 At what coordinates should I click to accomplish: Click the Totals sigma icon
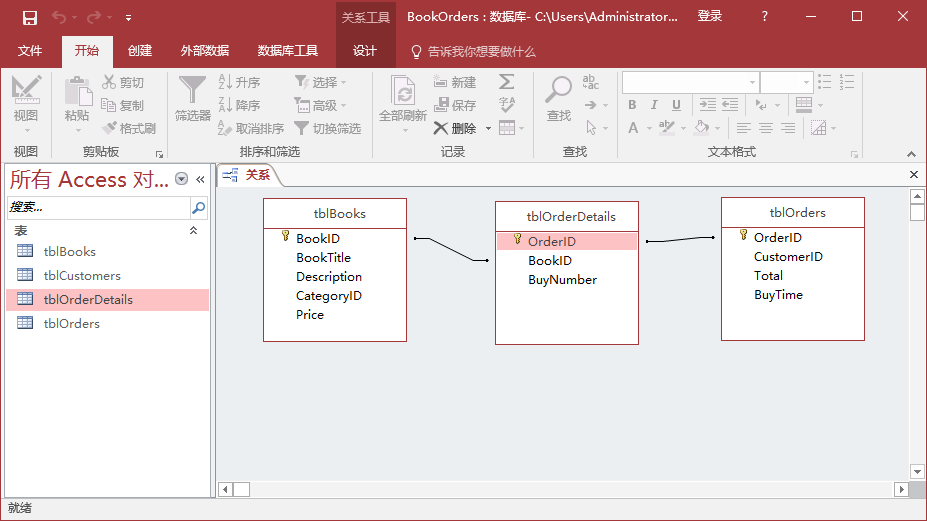(507, 82)
